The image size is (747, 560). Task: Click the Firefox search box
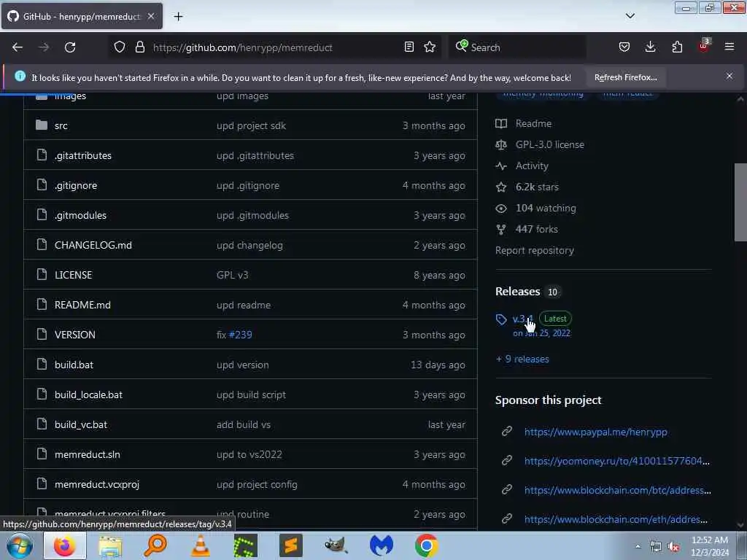click(517, 47)
